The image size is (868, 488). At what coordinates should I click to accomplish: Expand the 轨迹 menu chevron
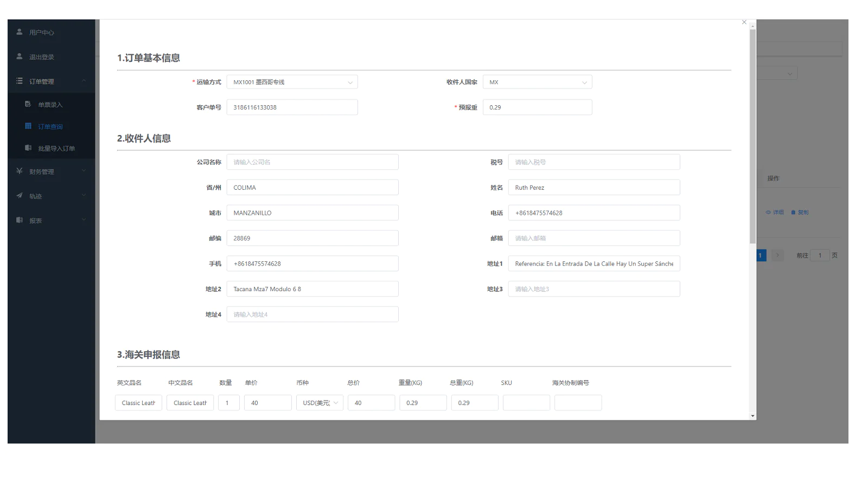pos(84,195)
